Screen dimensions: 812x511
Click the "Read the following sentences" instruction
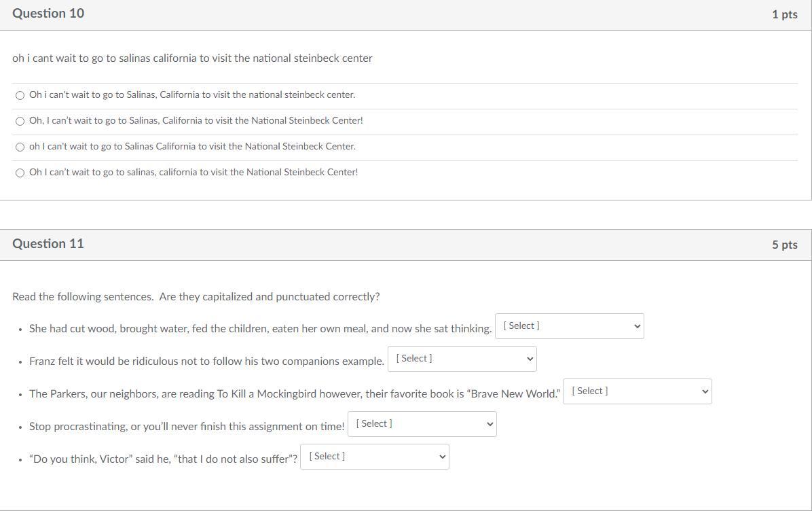[196, 297]
